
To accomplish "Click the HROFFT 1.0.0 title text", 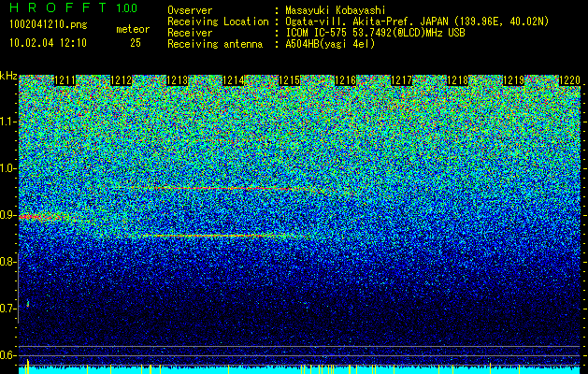I will (x=74, y=7).
